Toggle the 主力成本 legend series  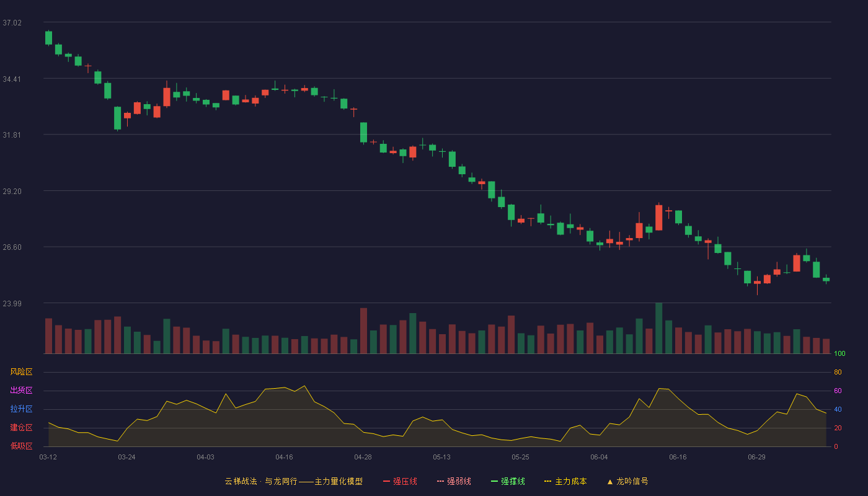tap(565, 481)
